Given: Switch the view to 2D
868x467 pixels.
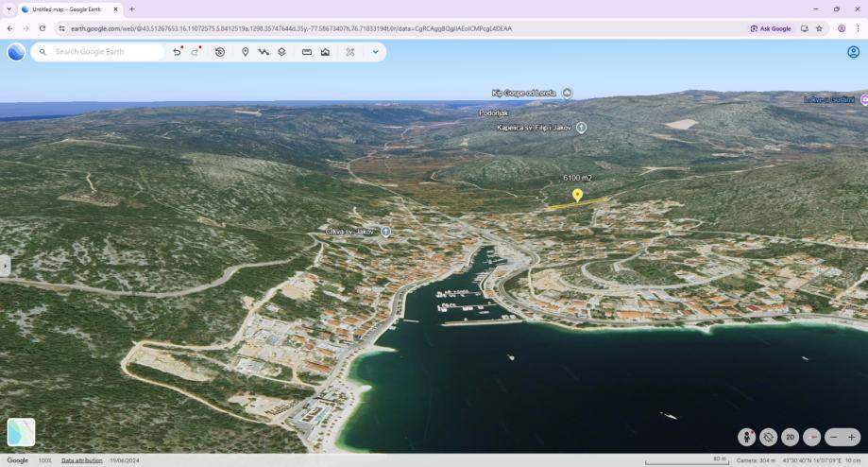Looking at the screenshot, I should [x=791, y=437].
